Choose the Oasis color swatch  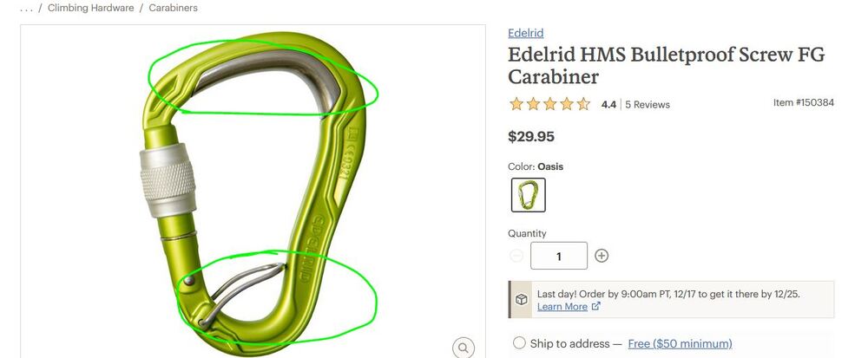(528, 195)
